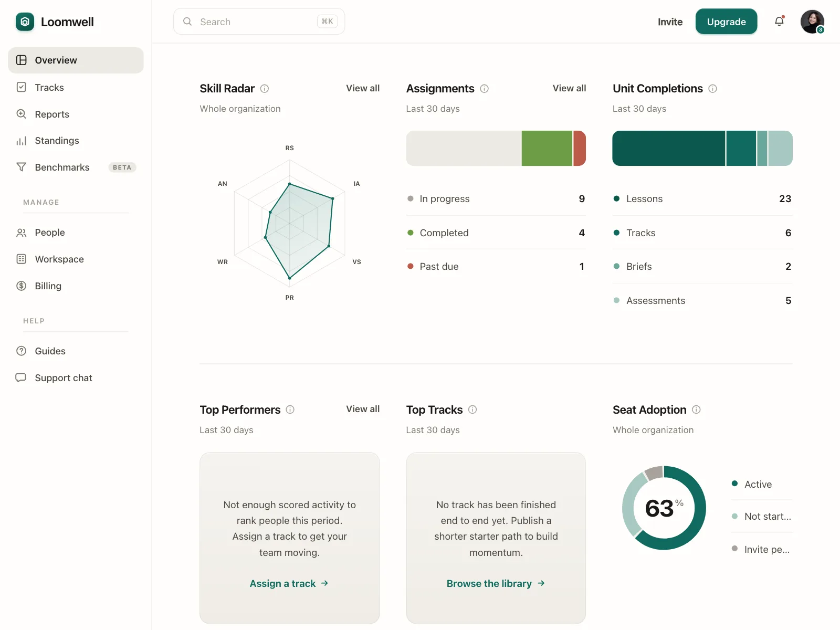This screenshot has height=630, width=840.
Task: Click the Workspace icon in sidebar
Action: [22, 259]
